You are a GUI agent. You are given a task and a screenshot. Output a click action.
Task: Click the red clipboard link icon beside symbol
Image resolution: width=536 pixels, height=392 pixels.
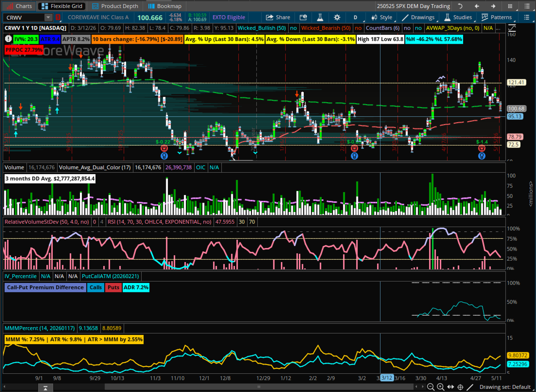click(x=58, y=17)
